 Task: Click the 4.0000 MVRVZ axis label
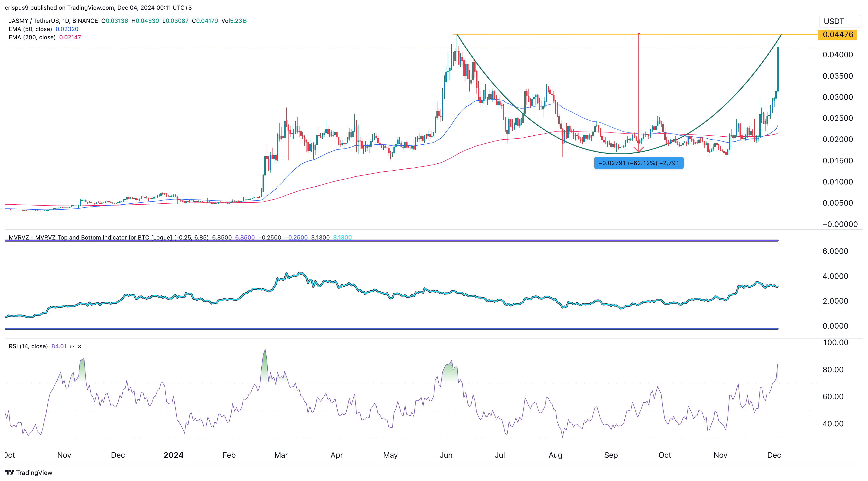tap(835, 276)
